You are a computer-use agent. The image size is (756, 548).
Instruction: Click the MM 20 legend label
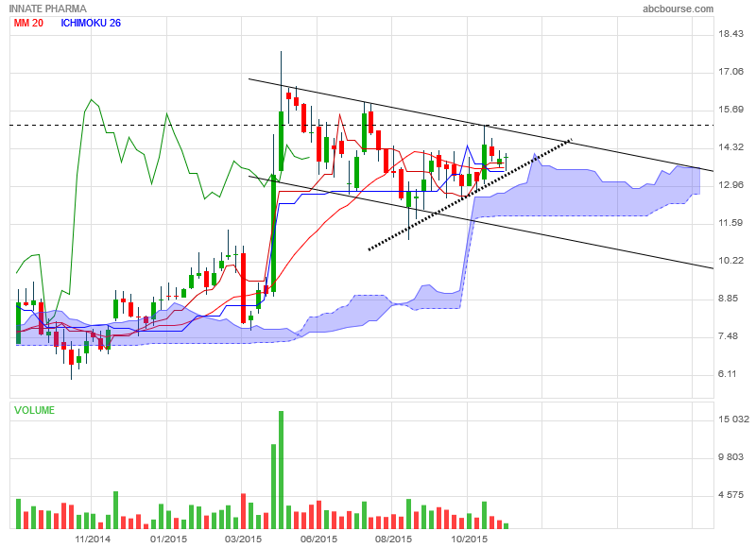pyautogui.click(x=28, y=23)
